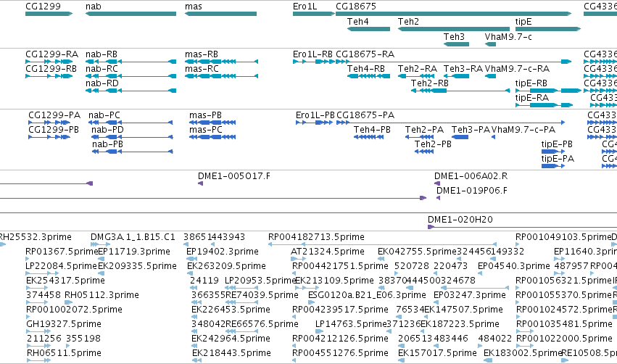This screenshot has height=364, width=617.
Task: Select the mas-PC protein label
Action: pos(206,130)
